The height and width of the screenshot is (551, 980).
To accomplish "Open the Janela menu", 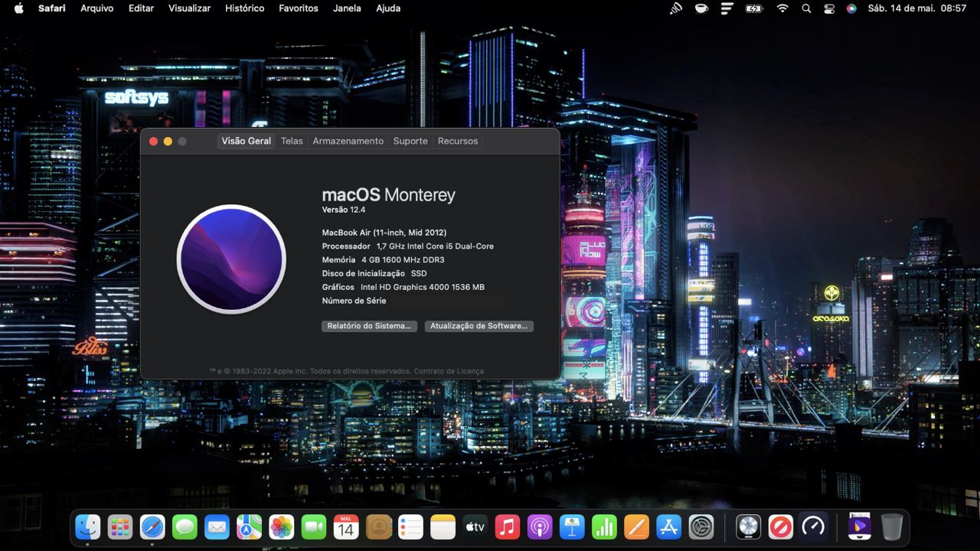I will 348,8.
